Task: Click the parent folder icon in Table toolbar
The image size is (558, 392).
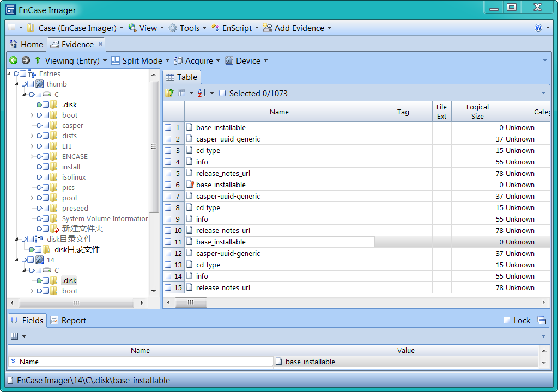Action: coord(169,93)
